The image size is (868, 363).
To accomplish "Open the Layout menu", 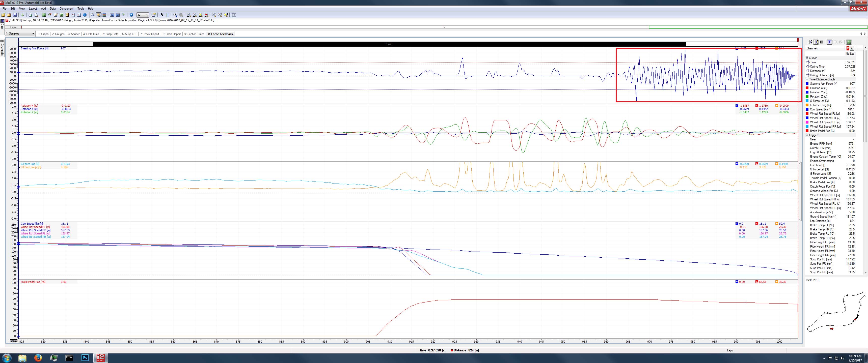I will (33, 8).
